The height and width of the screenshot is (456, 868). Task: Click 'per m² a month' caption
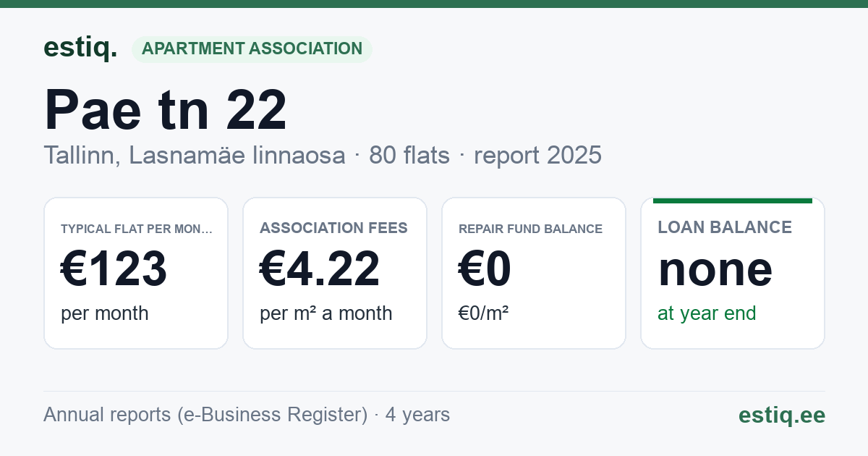[x=326, y=313]
